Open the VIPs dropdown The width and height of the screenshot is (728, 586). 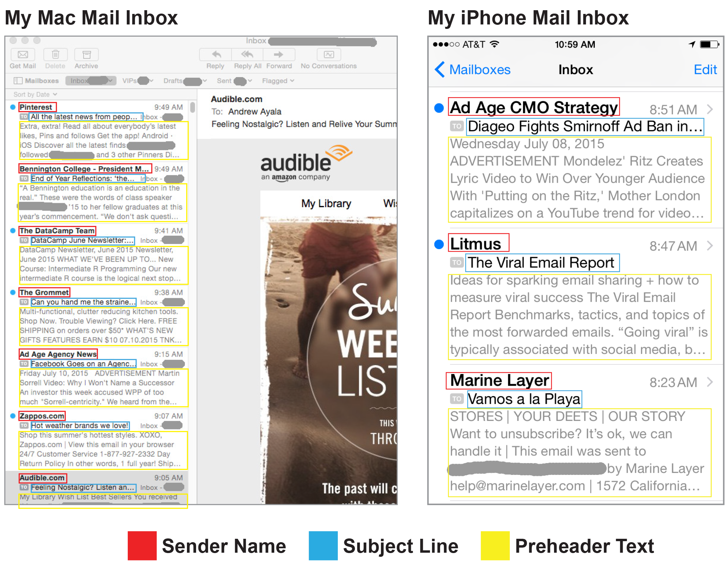point(138,81)
